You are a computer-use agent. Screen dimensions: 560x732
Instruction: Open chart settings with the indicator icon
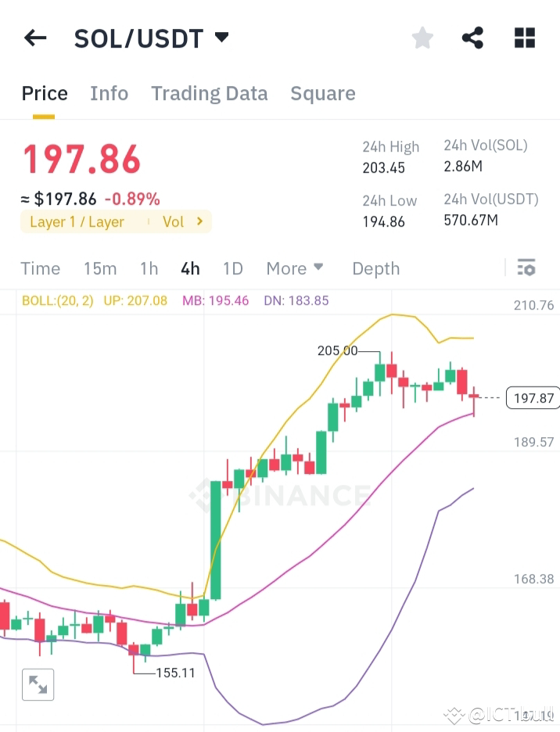point(526,268)
